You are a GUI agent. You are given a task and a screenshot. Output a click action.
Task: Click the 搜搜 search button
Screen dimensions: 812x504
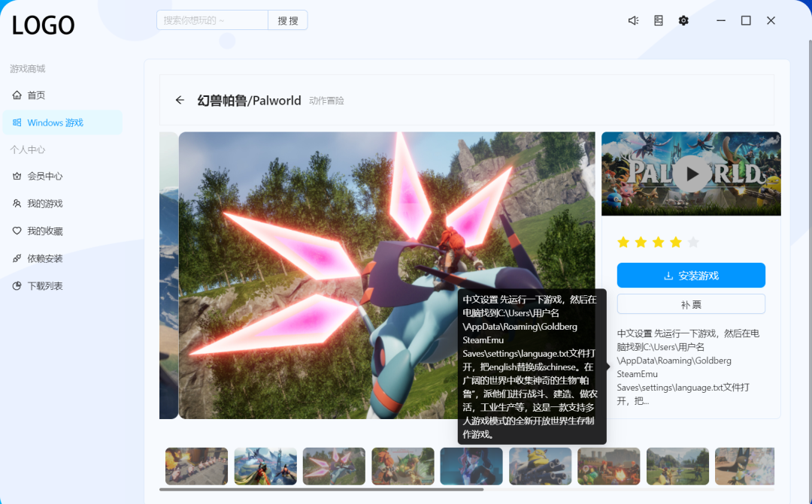click(288, 20)
